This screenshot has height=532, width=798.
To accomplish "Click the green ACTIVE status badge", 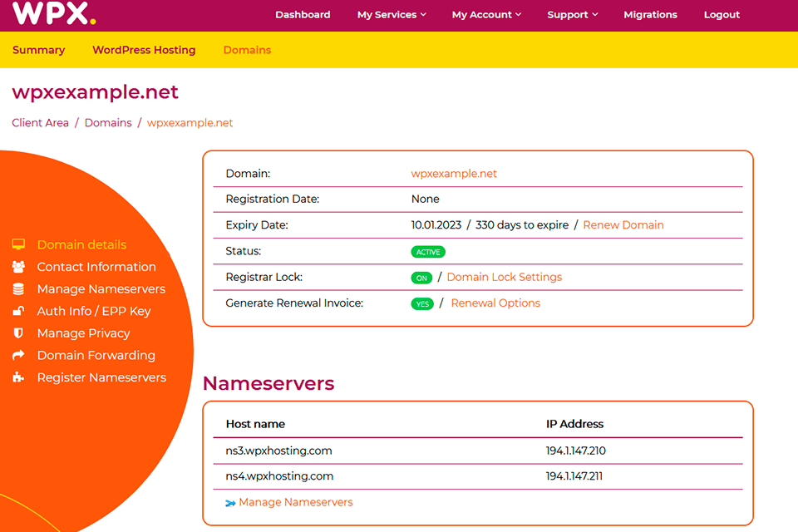I will [x=428, y=252].
